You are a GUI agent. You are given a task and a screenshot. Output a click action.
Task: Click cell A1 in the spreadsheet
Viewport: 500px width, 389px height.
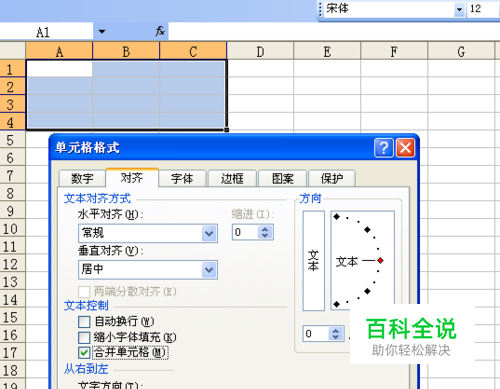(x=59, y=69)
